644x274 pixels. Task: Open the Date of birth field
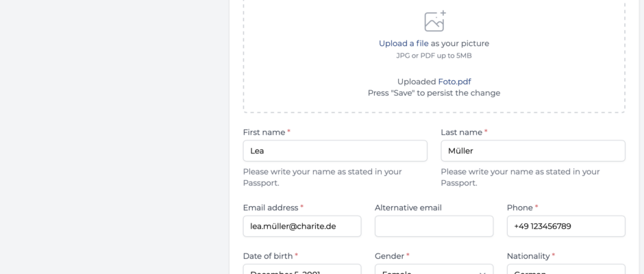302,269
